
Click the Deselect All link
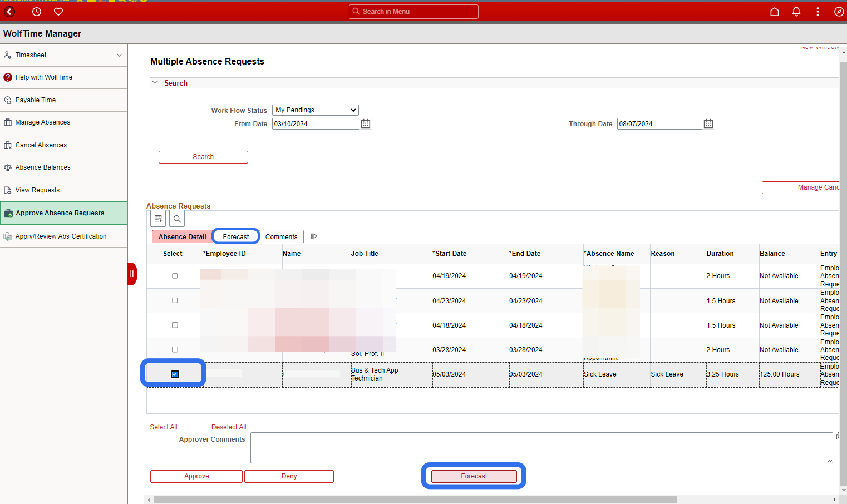tap(229, 427)
